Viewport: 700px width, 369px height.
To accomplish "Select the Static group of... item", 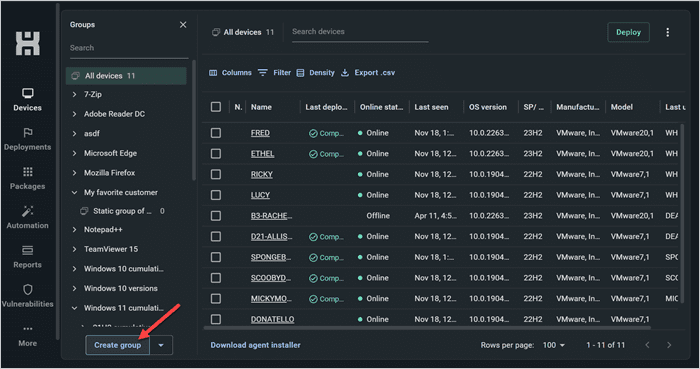I will pos(122,211).
